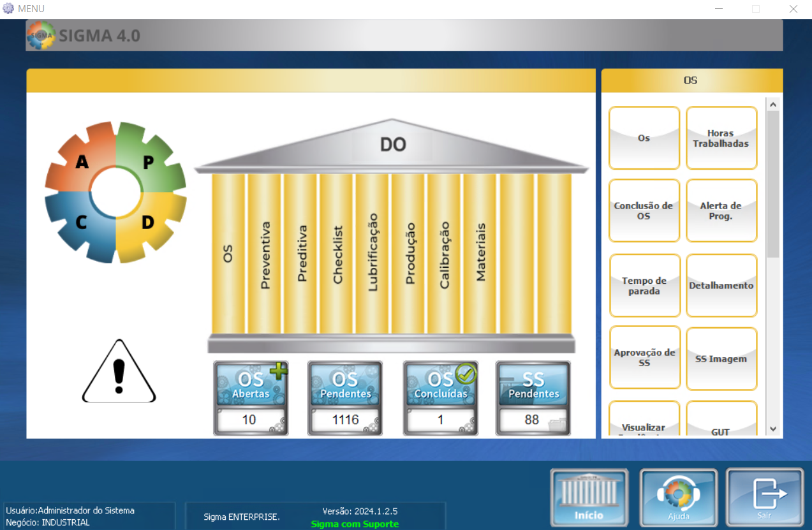Open the Detalhamento card

[721, 285]
